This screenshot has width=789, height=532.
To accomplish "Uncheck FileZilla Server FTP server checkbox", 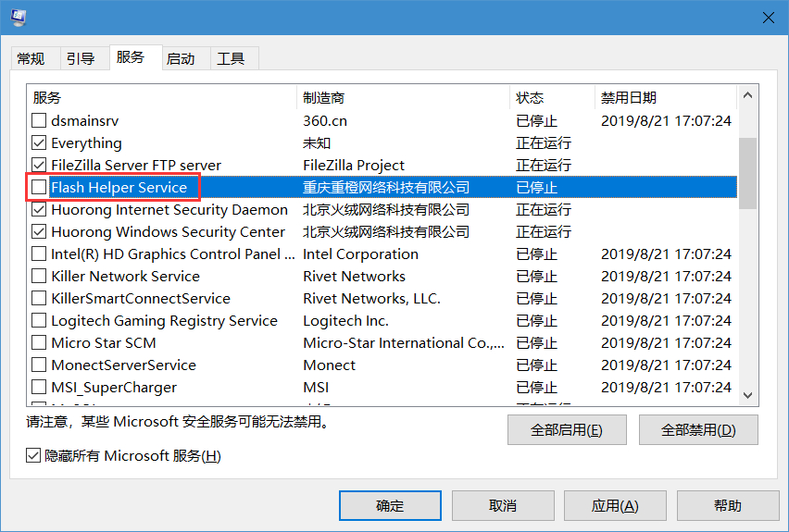I will [x=39, y=166].
